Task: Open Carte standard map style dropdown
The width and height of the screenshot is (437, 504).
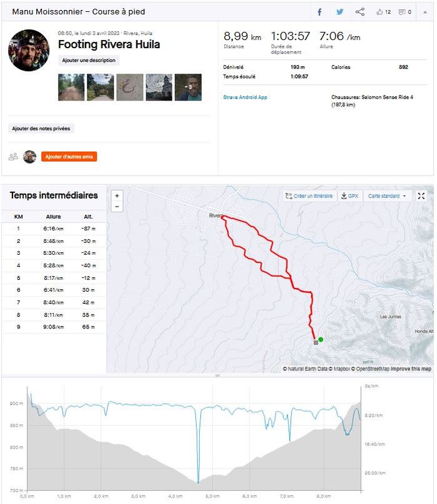Action: (x=386, y=196)
